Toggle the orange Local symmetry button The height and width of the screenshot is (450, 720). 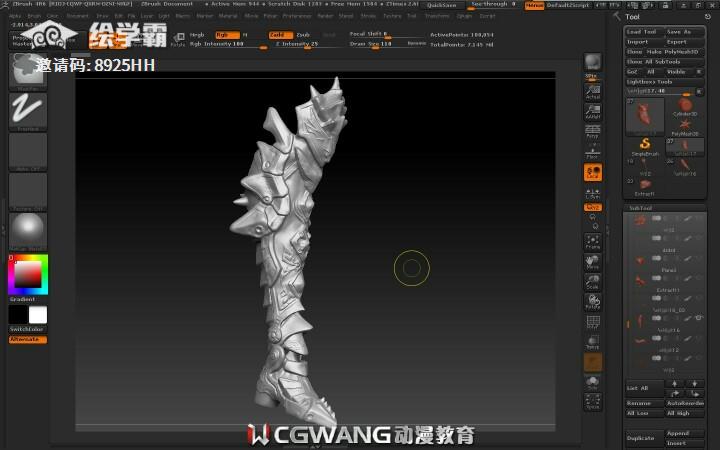(592, 173)
